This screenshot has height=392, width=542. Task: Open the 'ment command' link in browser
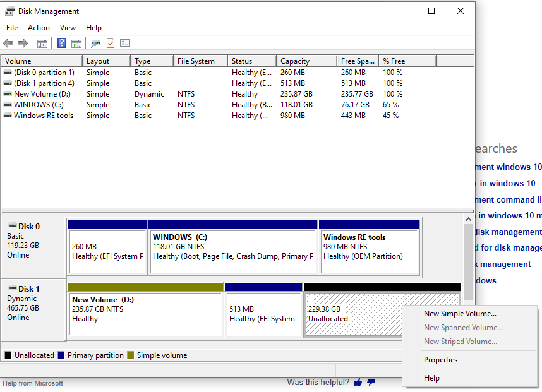pos(509,199)
